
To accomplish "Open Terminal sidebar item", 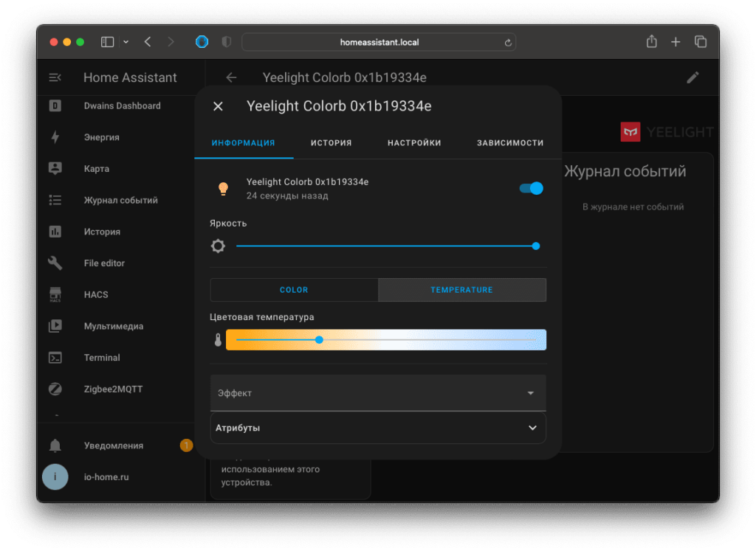I will [x=102, y=358].
